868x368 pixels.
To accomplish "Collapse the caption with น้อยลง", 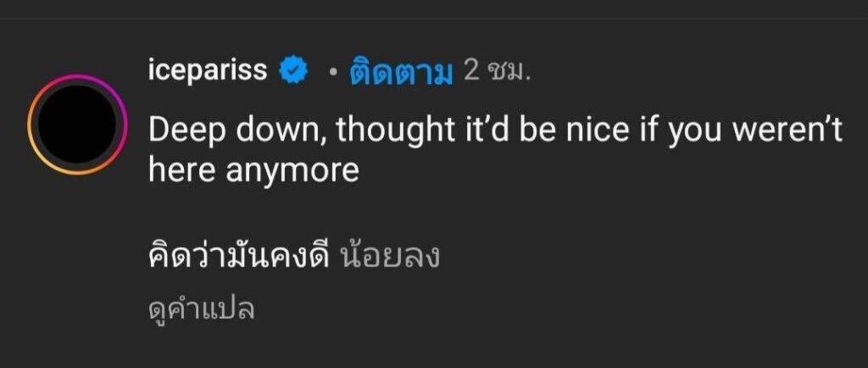I will coord(388,257).
